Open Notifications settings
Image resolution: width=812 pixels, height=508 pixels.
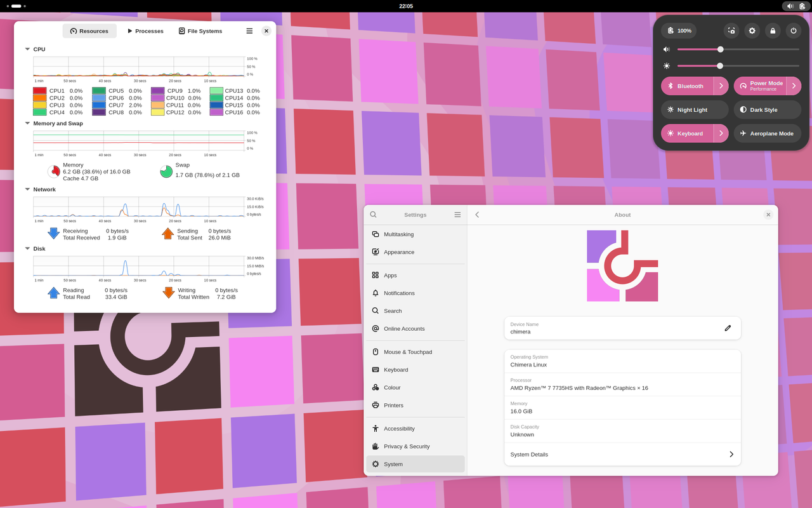[x=416, y=293]
